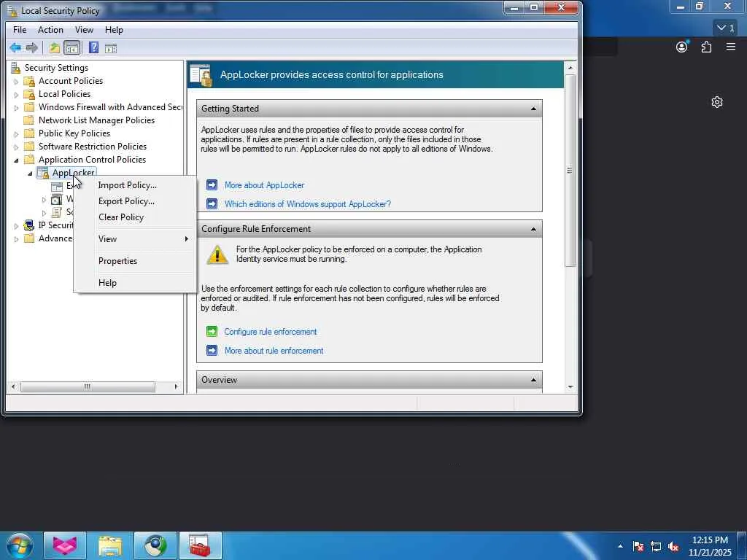Click the Forward arrow toolbar icon

tap(32, 47)
